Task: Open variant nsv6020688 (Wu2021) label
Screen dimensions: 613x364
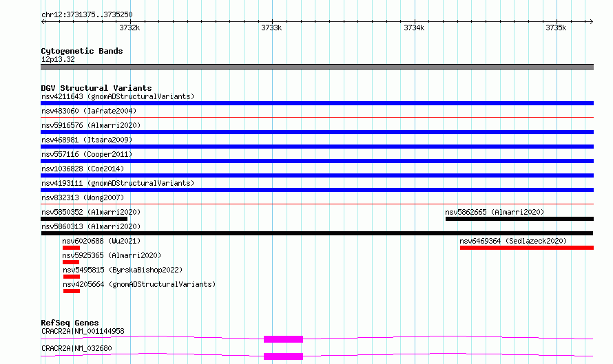Action: pos(101,241)
